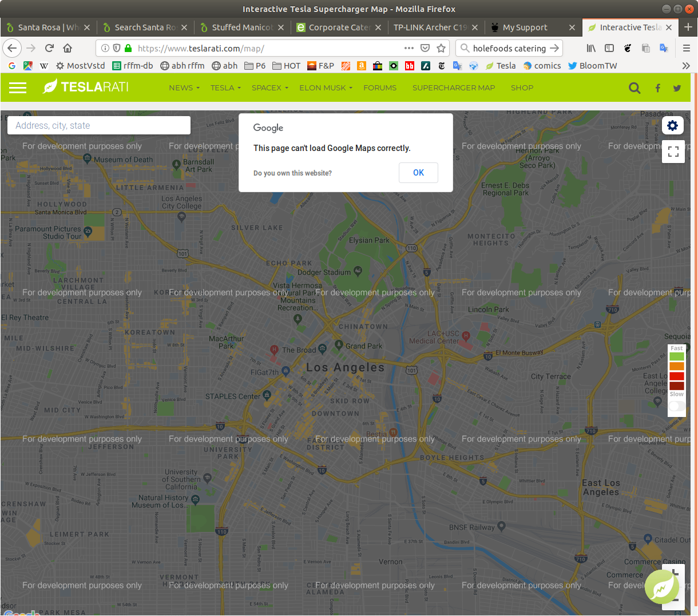
Task: Switch to the TP-LINK Archer tab
Action: pyautogui.click(x=436, y=27)
